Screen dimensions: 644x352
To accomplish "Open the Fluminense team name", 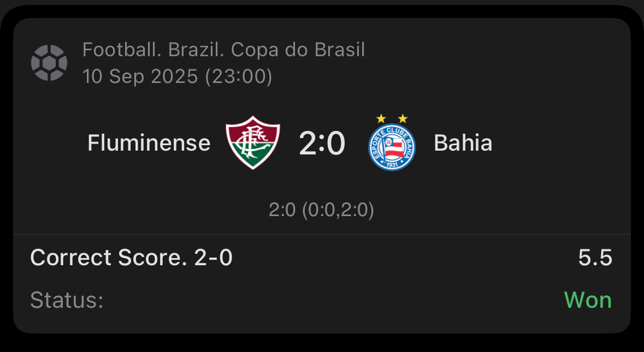I will coord(149,143).
